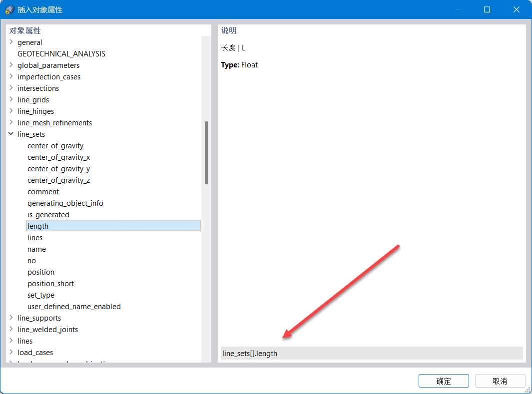The image size is (532, 394).
Task: Select the line_grids item
Action: click(33, 100)
